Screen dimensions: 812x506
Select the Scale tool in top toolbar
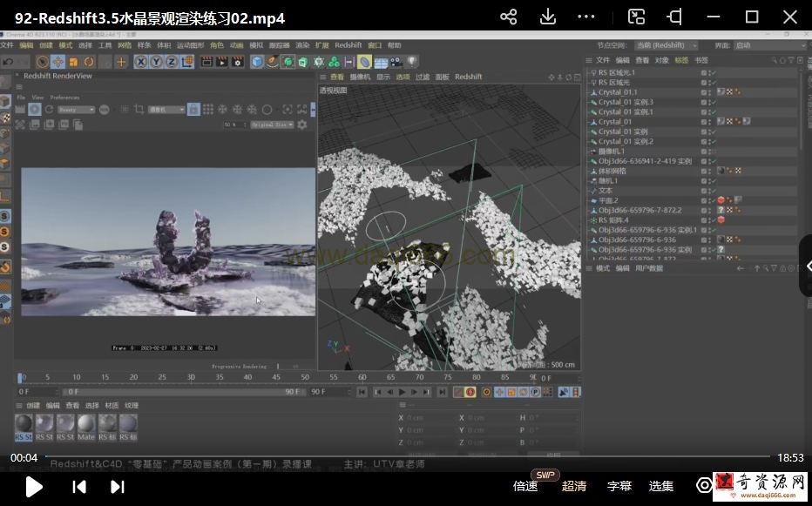click(x=73, y=62)
